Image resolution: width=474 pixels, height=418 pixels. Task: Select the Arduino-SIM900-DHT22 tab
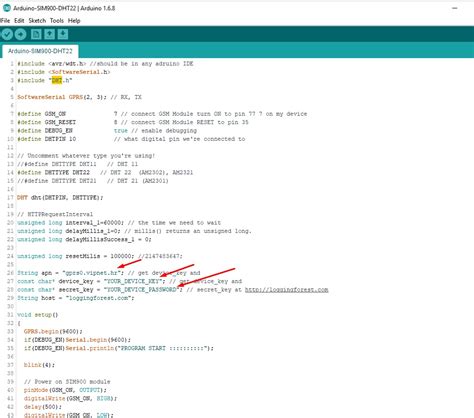pos(40,51)
